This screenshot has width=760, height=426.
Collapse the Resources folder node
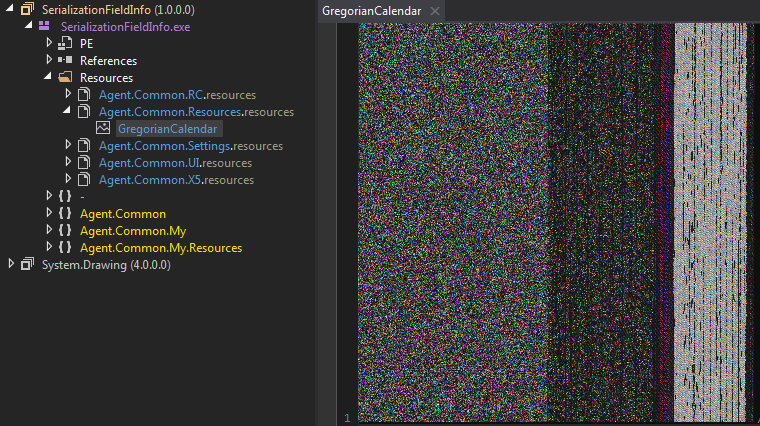49,77
